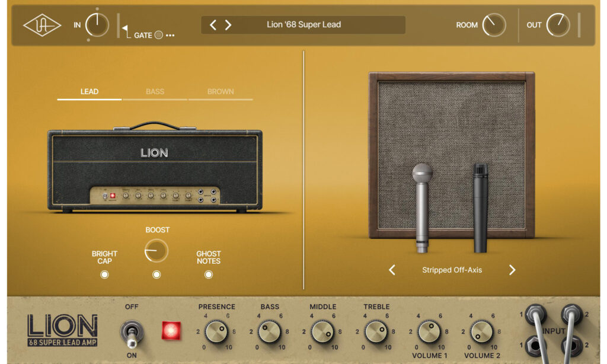The width and height of the screenshot is (607, 364).
Task: Go to the previous preset
Action: point(213,25)
